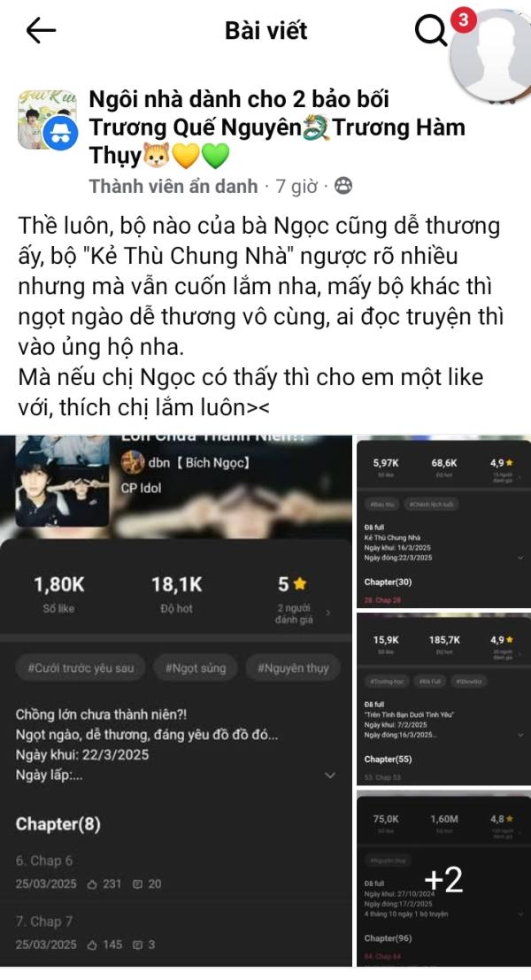The image size is (531, 980).
Task: Go back using the arrow icon
Action: click(41, 30)
